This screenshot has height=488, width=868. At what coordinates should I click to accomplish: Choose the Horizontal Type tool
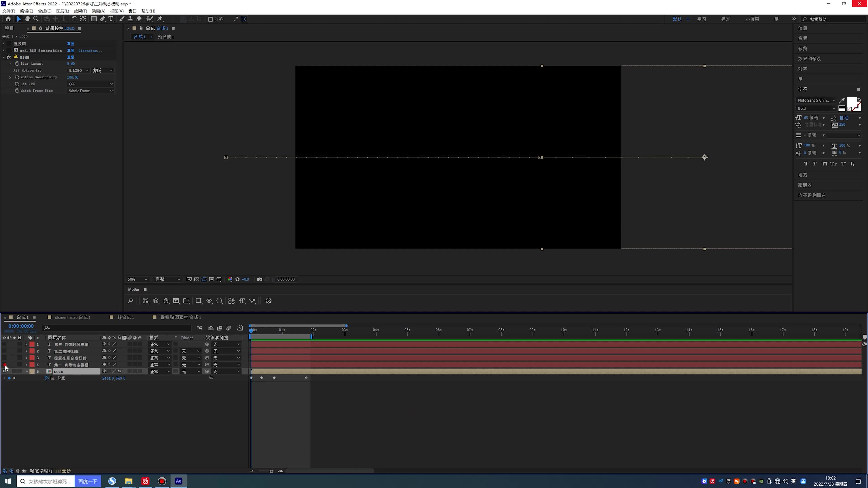(x=111, y=19)
